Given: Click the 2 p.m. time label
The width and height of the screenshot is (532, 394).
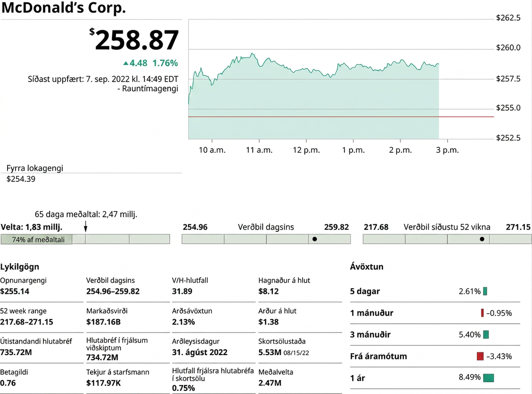Looking at the screenshot, I should 400,150.
